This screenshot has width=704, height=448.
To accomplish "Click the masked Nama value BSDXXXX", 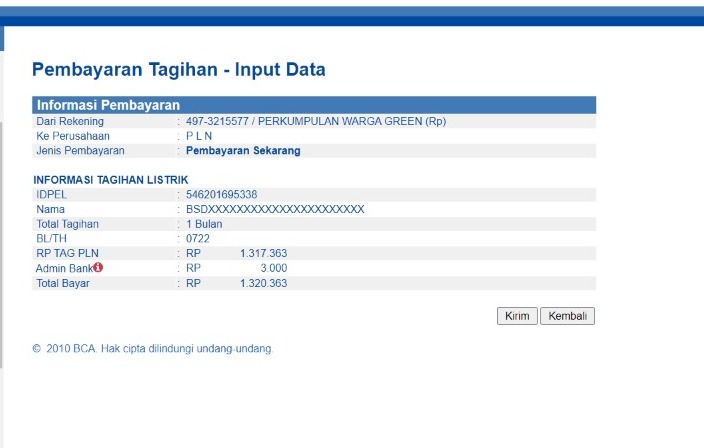I will 275,209.
